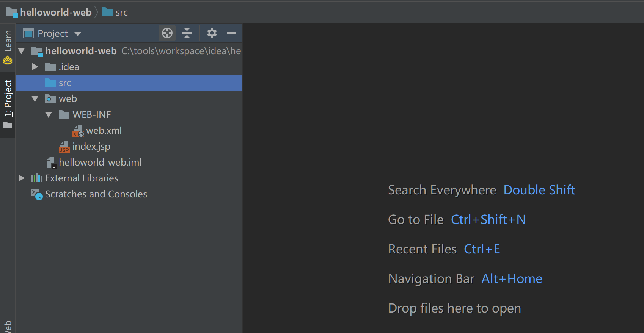The image size is (644, 333).
Task: Select the src folder row
Action: [129, 83]
